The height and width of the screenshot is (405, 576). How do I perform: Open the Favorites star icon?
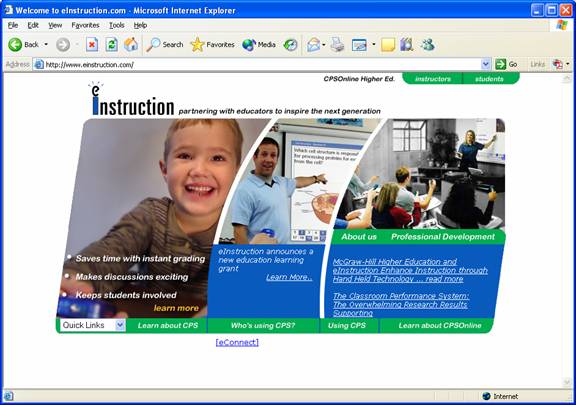pos(197,45)
